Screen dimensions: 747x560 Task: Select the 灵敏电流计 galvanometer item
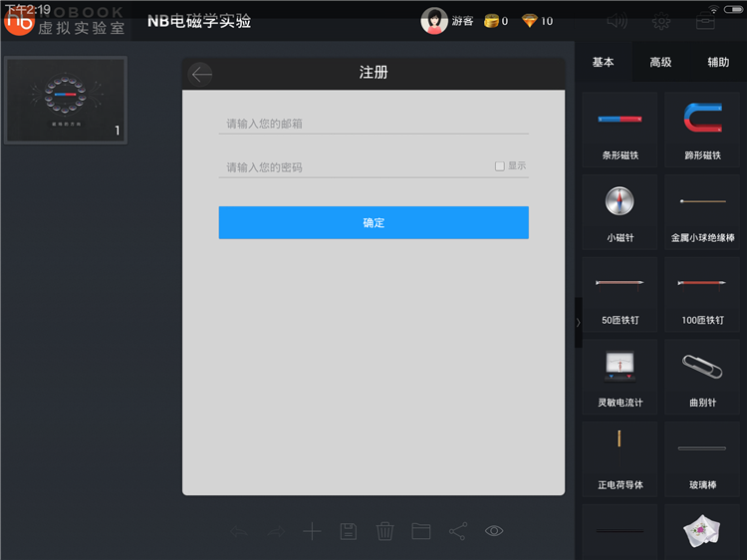point(620,377)
